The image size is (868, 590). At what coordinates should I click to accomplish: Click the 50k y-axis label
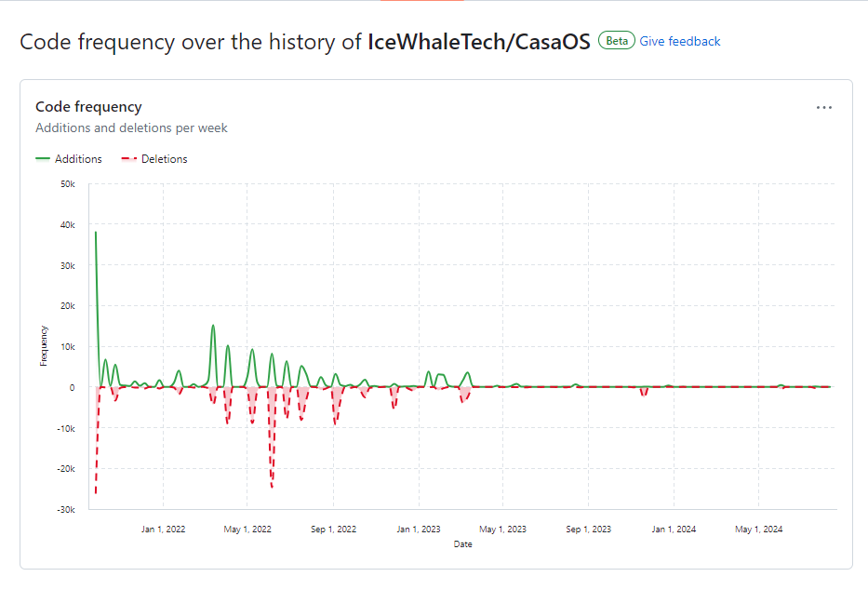tap(67, 183)
